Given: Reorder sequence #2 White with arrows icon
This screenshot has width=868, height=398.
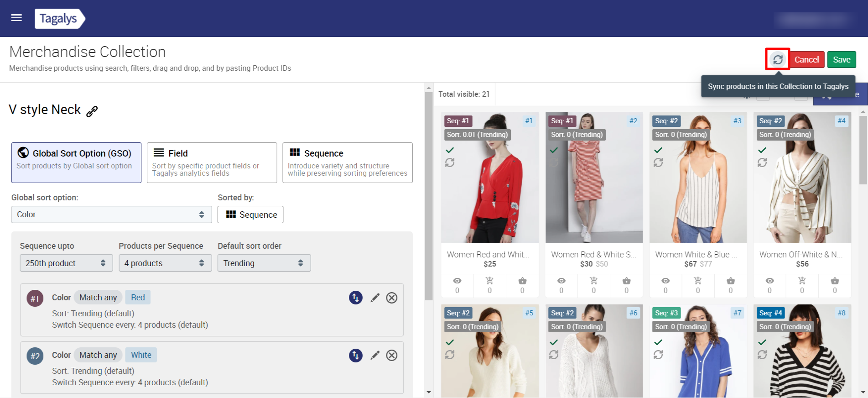Looking at the screenshot, I should click(356, 355).
